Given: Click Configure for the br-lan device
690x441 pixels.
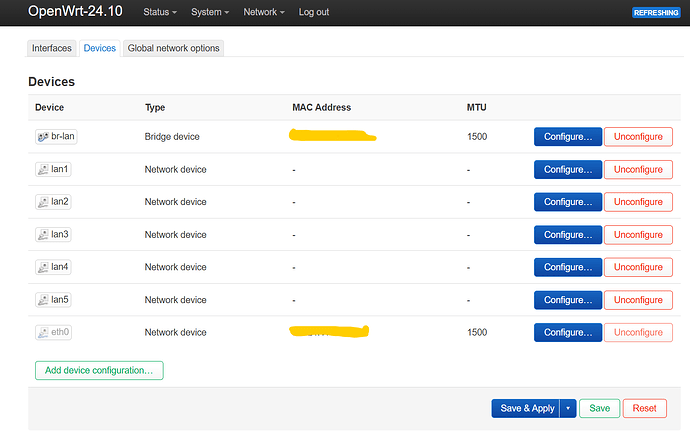Looking at the screenshot, I should [x=568, y=137].
